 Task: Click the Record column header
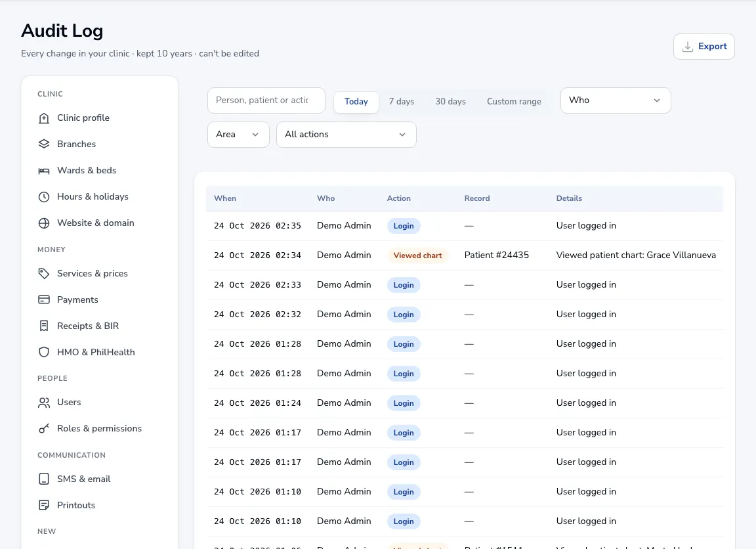477,198
